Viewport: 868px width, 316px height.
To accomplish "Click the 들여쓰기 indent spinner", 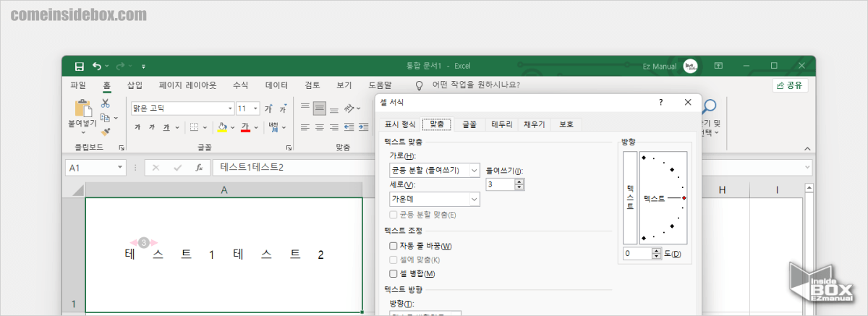I will [x=519, y=184].
